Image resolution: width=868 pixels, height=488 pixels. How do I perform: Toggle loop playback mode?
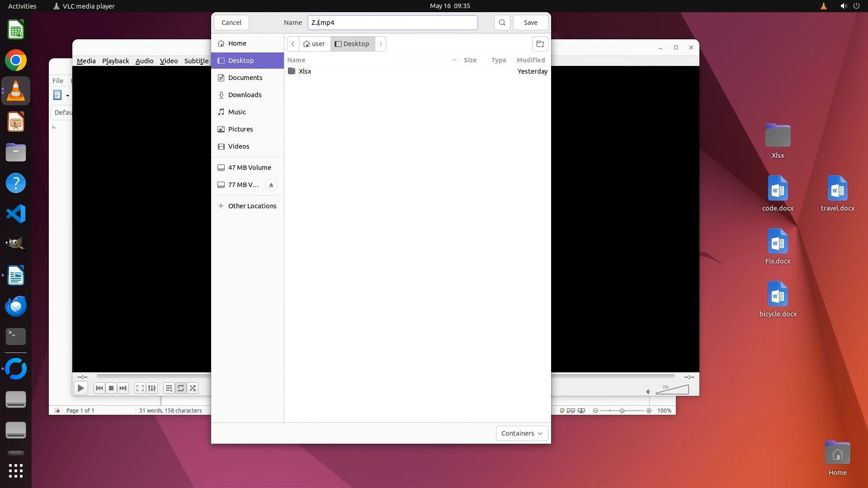point(181,388)
